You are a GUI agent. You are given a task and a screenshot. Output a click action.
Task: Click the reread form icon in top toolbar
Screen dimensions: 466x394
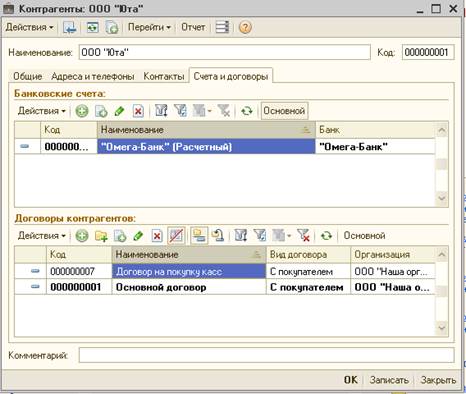pyautogui.click(x=93, y=27)
